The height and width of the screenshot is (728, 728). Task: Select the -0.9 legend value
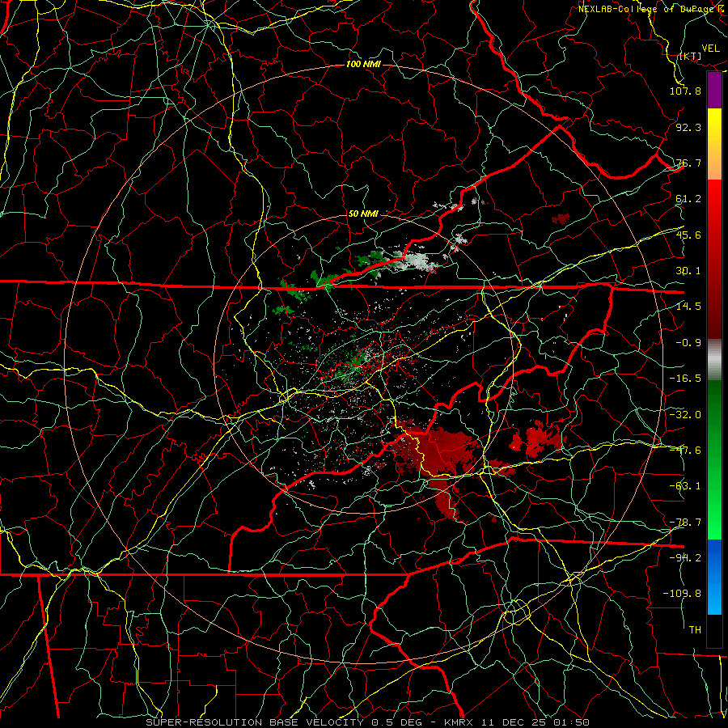[688, 343]
